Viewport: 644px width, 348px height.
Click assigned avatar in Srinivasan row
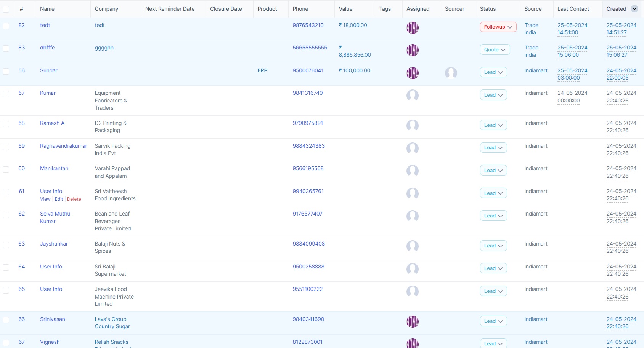coord(413,322)
